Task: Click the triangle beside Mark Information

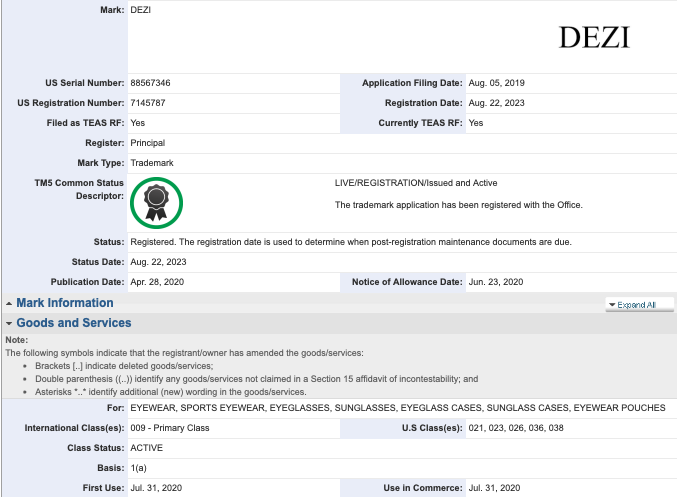Action: click(x=9, y=304)
